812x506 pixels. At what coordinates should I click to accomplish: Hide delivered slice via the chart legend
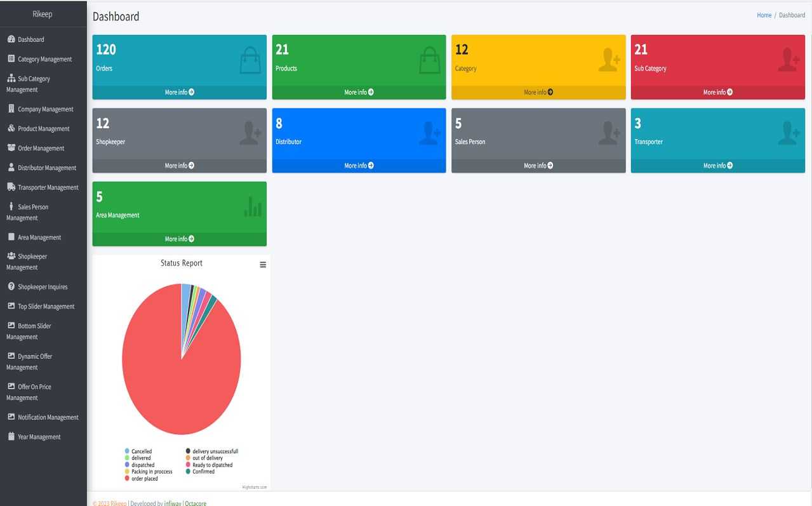click(x=141, y=458)
